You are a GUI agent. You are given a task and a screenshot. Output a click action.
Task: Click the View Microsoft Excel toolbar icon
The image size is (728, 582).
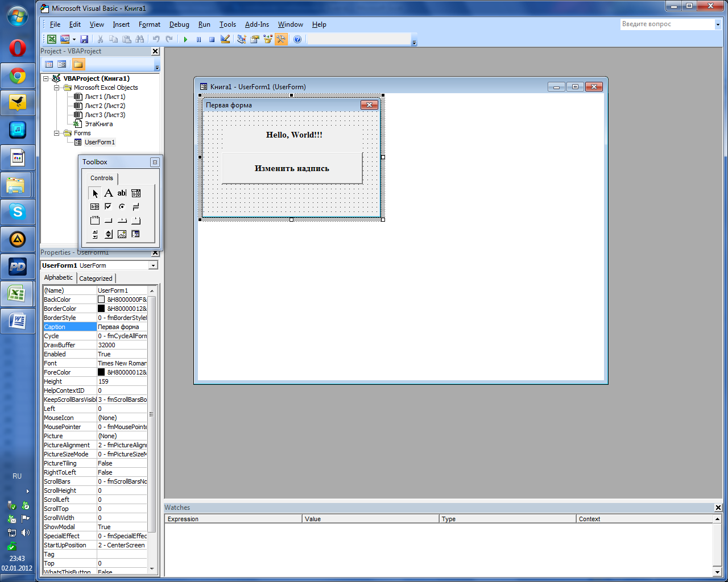point(52,39)
